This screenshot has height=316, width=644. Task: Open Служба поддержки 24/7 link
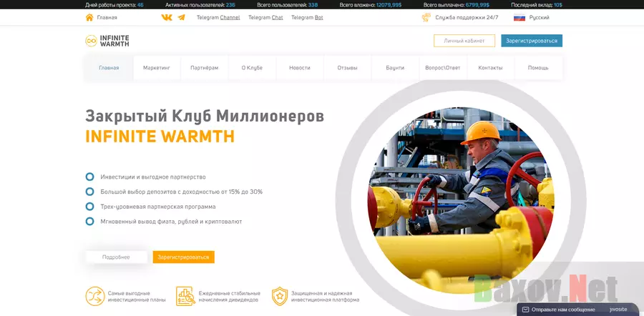click(467, 18)
